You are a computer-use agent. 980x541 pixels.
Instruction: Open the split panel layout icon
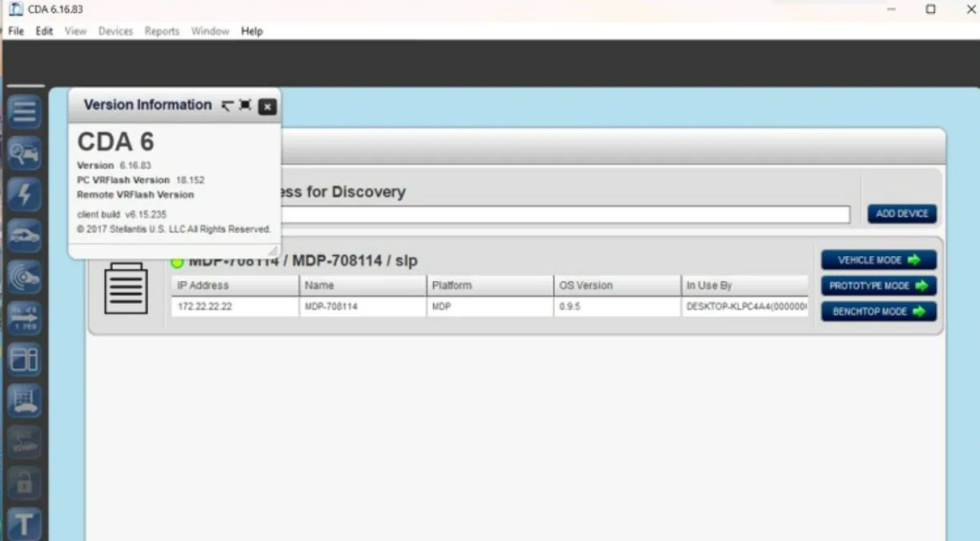coord(24,359)
